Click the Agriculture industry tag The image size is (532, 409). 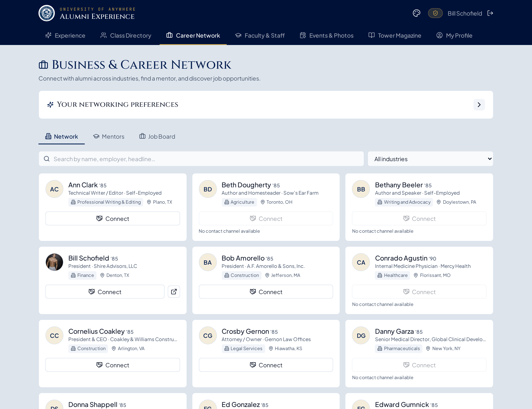tap(239, 202)
